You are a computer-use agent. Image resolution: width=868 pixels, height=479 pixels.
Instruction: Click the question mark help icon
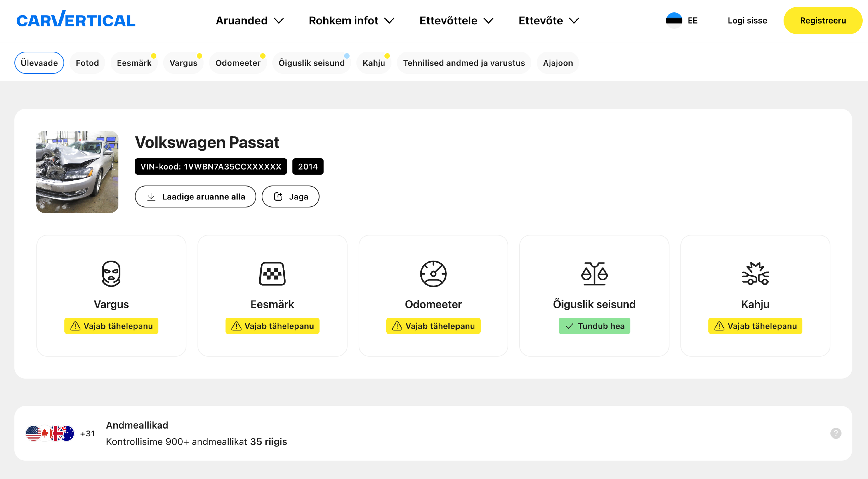836,433
